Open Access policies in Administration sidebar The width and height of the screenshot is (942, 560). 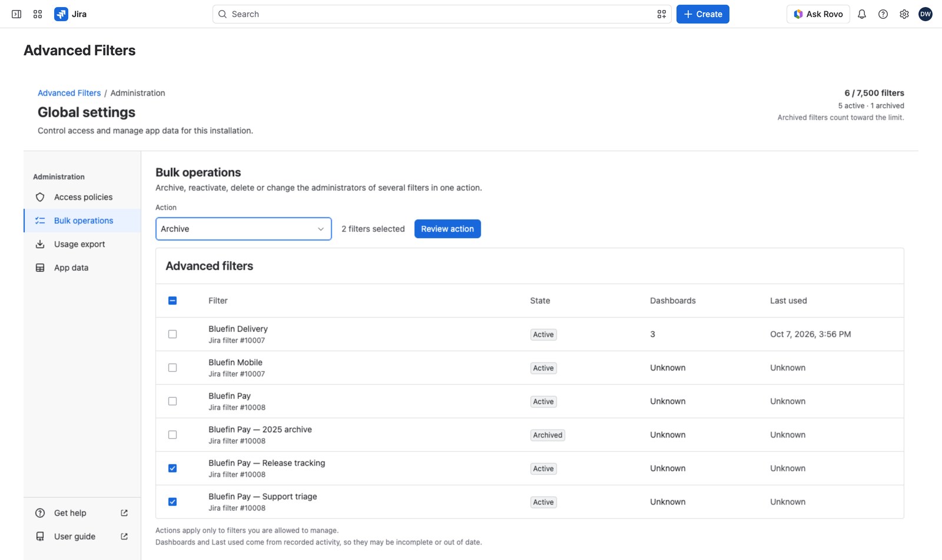tap(82, 197)
